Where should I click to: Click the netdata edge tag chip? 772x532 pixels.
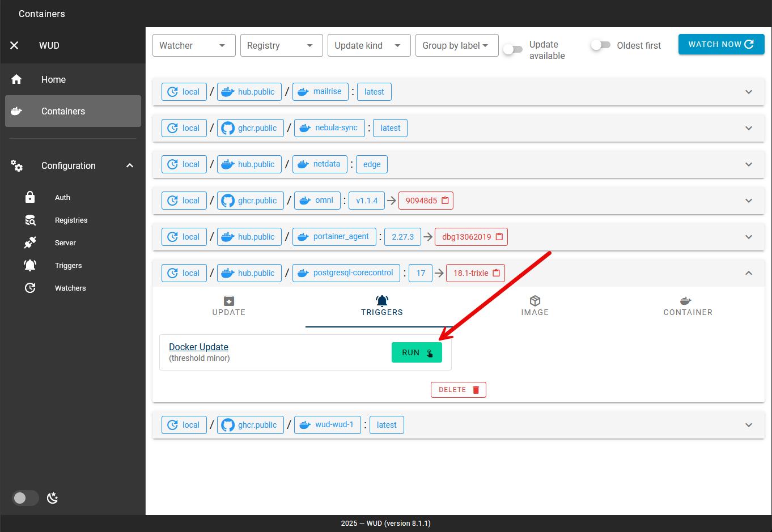[x=372, y=164]
